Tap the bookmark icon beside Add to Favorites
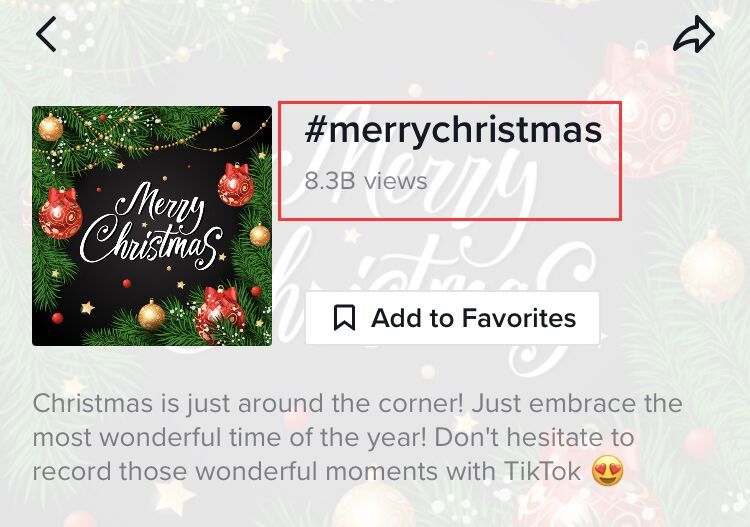Image resolution: width=750 pixels, height=527 pixels. click(344, 318)
